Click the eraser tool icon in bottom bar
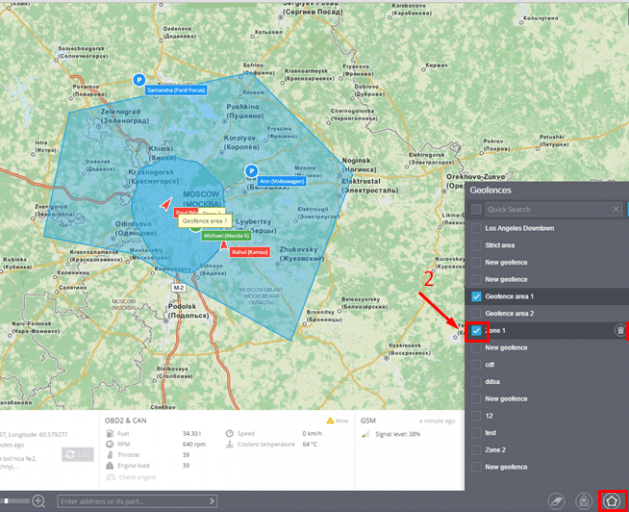 click(556, 501)
